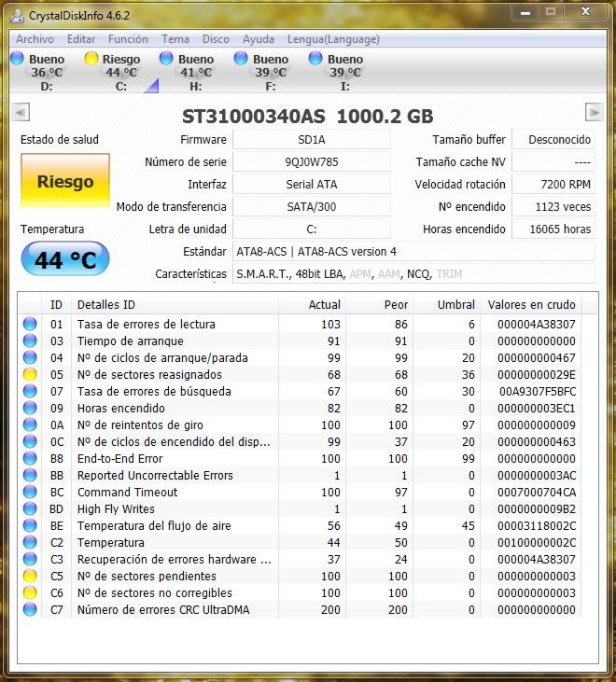This screenshot has width=616, height=682.
Task: Select disk H: with 41 °C status
Action: click(x=188, y=71)
